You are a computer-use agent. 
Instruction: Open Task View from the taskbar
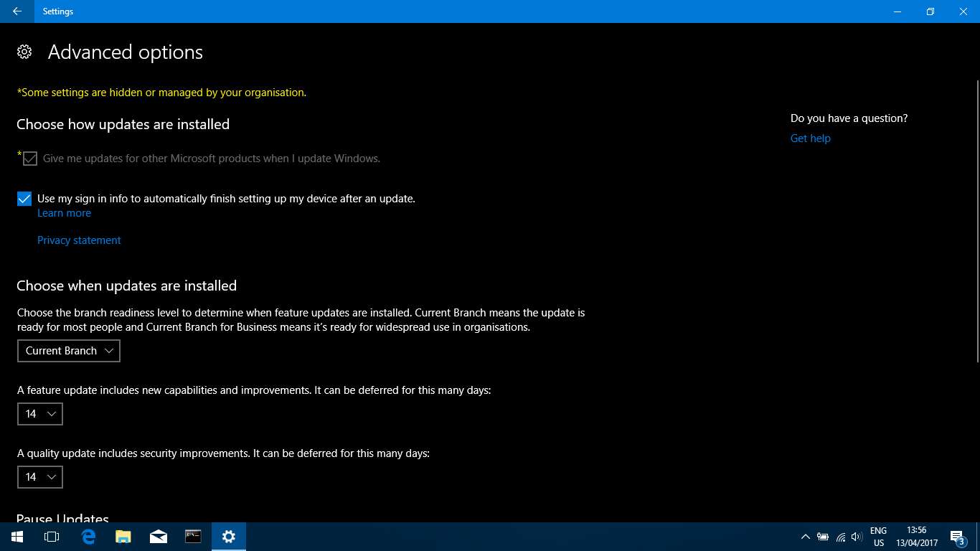[52, 537]
